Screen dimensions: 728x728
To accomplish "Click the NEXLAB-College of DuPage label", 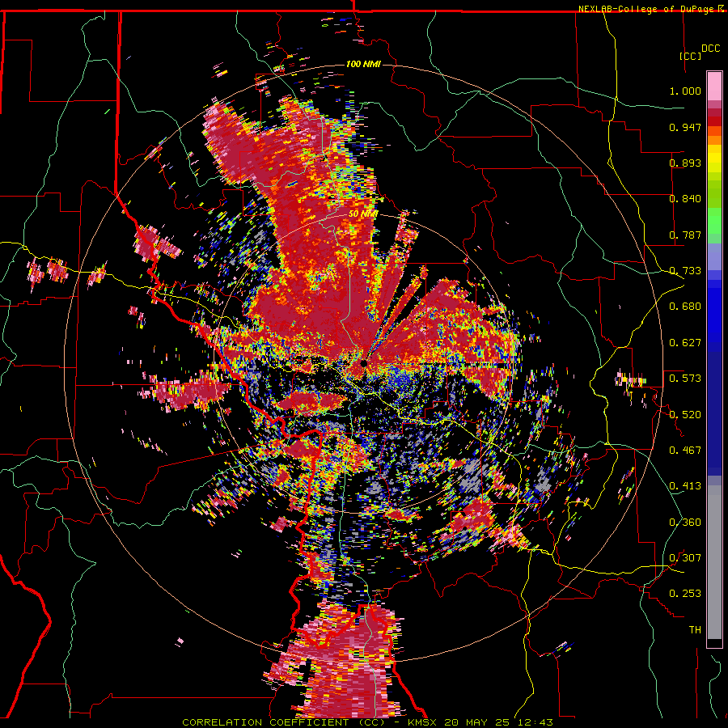I will click(x=647, y=9).
